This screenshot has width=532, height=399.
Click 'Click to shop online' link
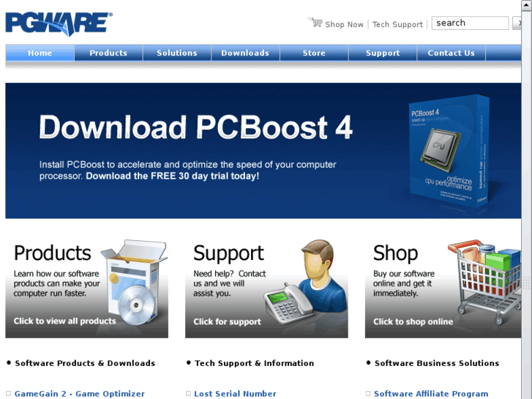413,321
